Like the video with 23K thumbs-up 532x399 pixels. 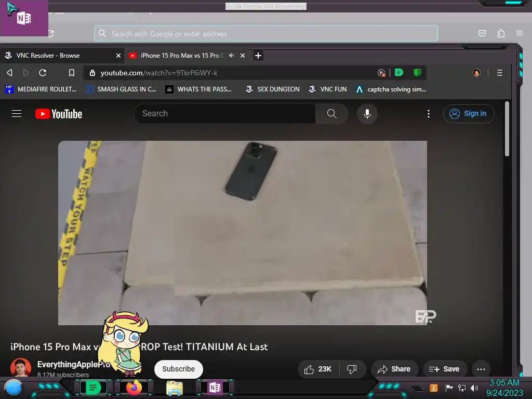318,369
